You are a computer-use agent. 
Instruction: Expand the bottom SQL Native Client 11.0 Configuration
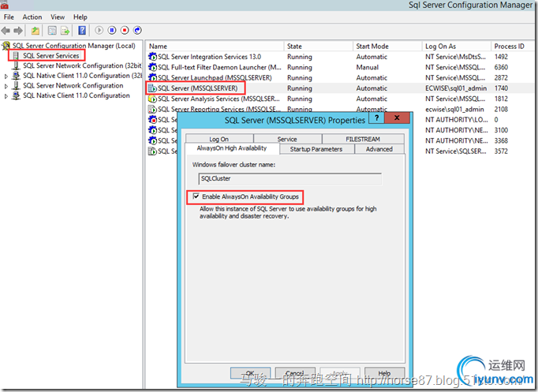pyautogui.click(x=6, y=96)
